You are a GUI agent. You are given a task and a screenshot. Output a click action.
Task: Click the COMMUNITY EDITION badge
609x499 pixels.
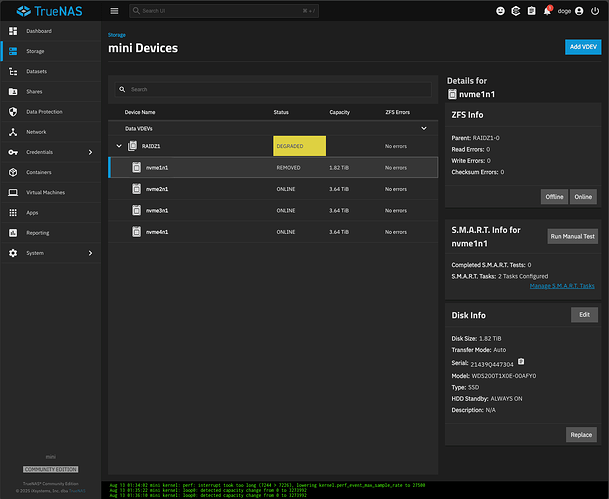[50, 469]
